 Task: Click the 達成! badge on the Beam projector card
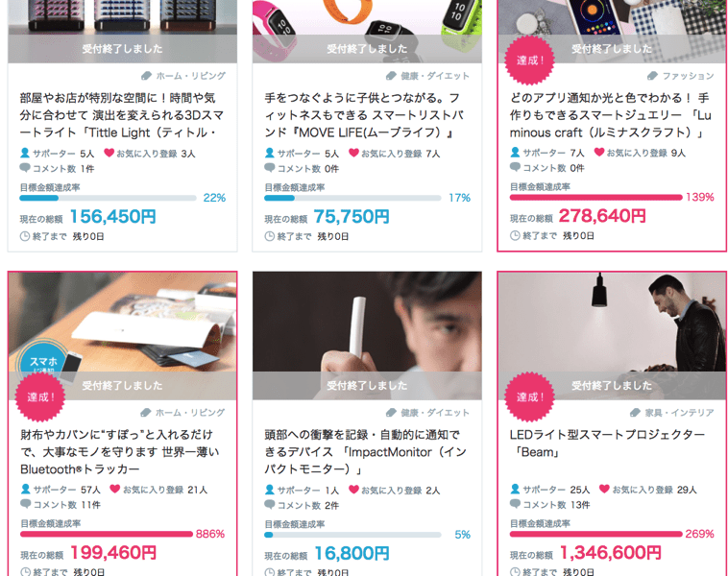pos(529,396)
